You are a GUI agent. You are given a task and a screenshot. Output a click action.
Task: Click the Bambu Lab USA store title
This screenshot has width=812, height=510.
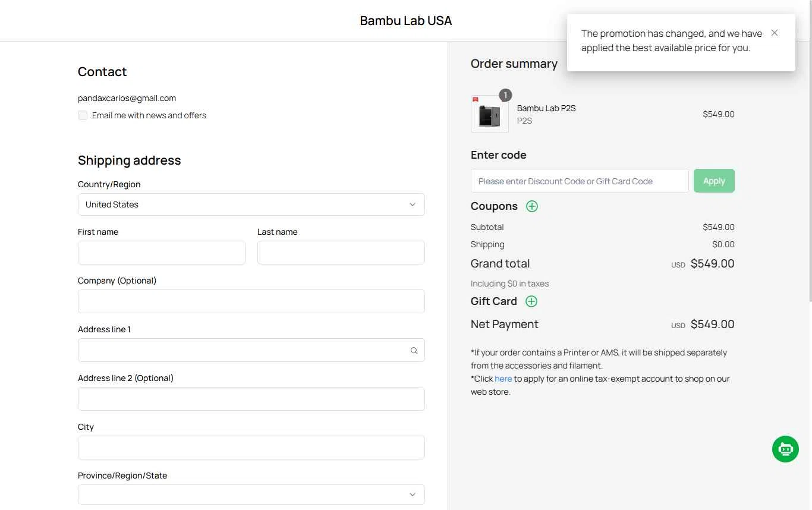(406, 21)
